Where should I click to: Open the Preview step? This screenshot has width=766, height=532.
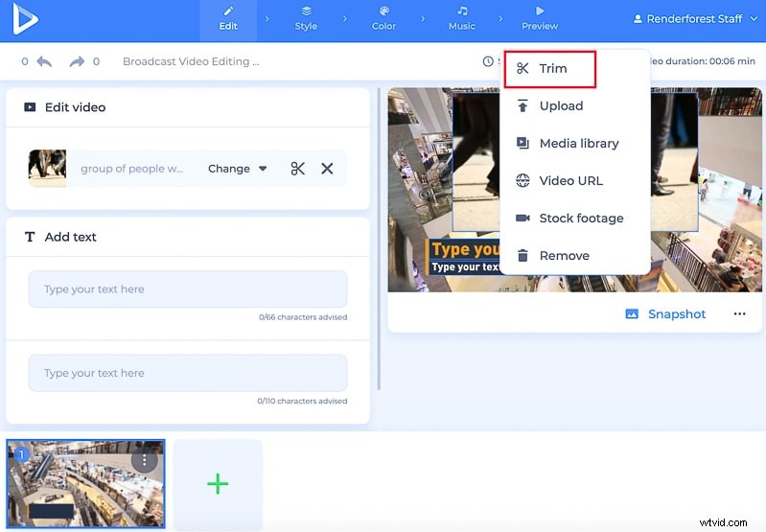[x=540, y=19]
